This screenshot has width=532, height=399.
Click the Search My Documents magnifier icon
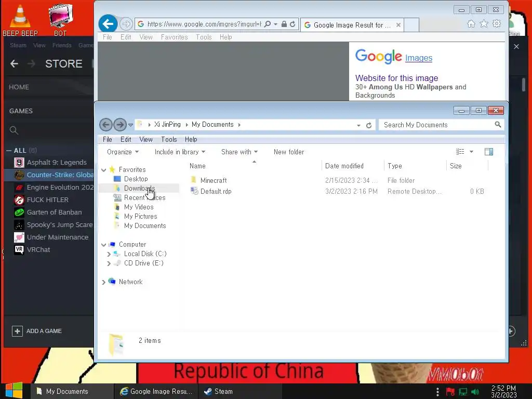point(498,125)
